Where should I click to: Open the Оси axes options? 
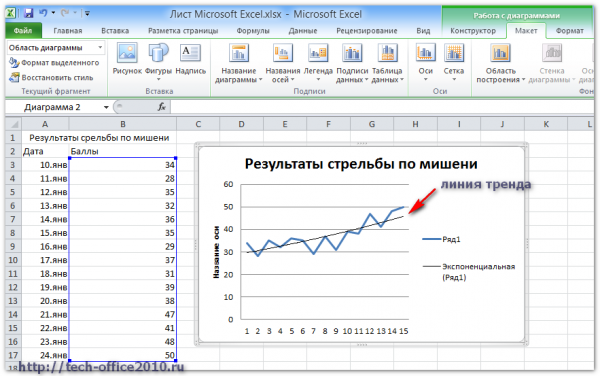(426, 62)
